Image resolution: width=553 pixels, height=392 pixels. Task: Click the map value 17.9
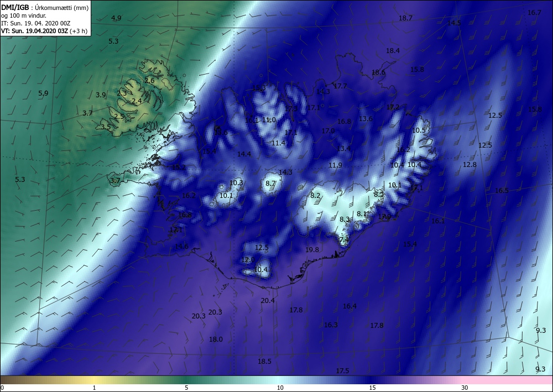[x=384, y=217]
